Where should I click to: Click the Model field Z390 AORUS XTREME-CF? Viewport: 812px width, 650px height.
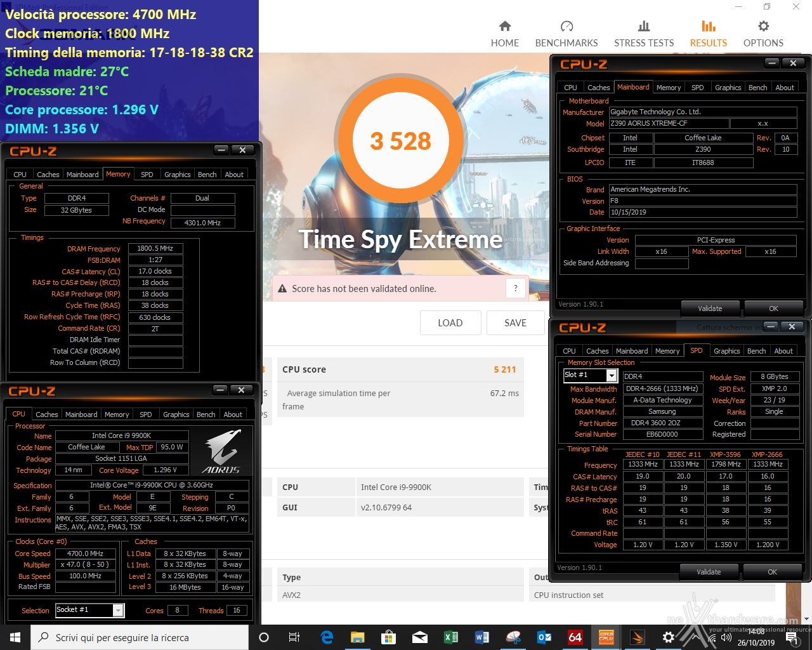(669, 124)
